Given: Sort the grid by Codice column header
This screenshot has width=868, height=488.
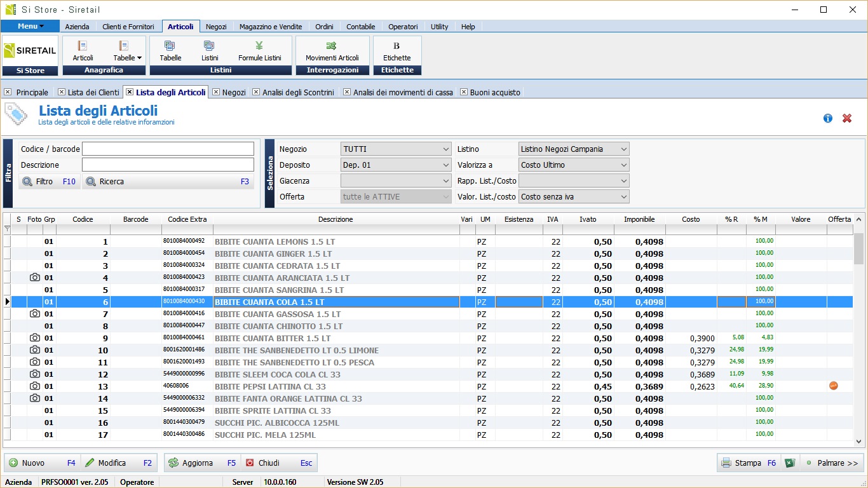Looking at the screenshot, I should coord(83,219).
